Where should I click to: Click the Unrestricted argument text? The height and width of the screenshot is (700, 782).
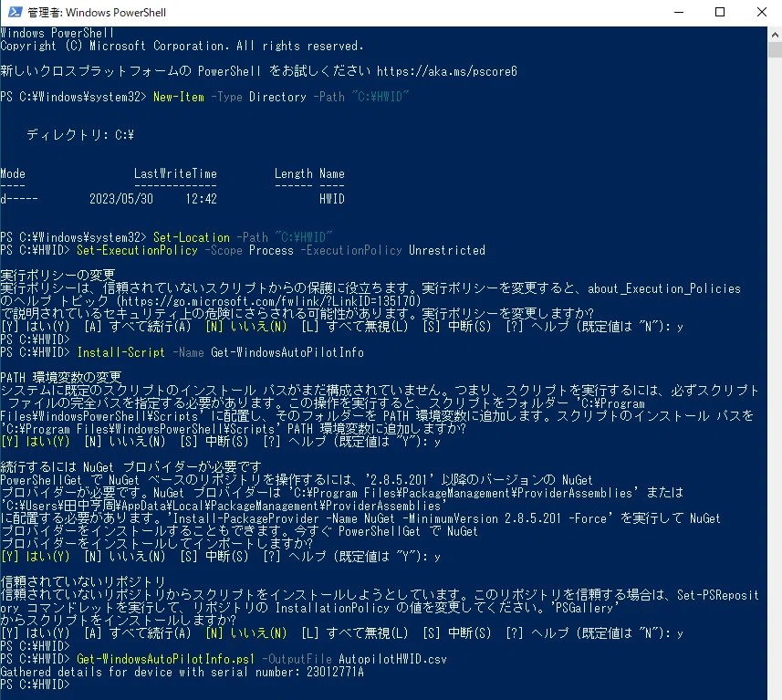(x=447, y=250)
